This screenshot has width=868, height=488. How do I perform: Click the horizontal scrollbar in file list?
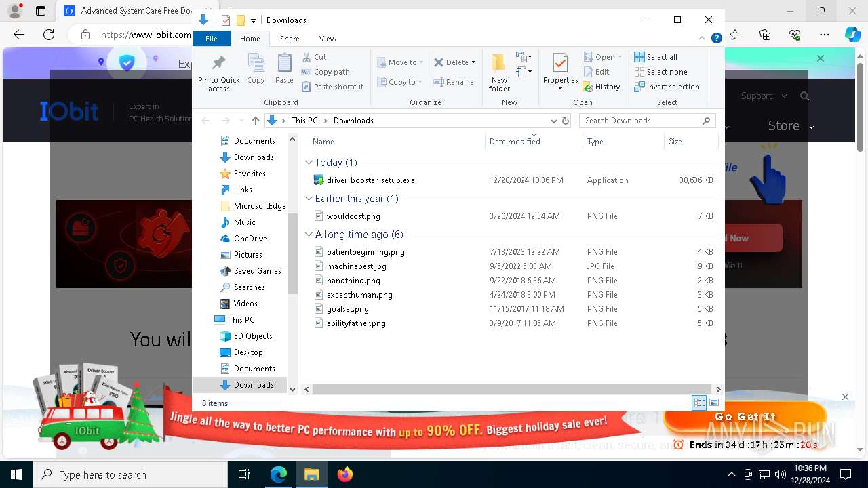pos(512,389)
